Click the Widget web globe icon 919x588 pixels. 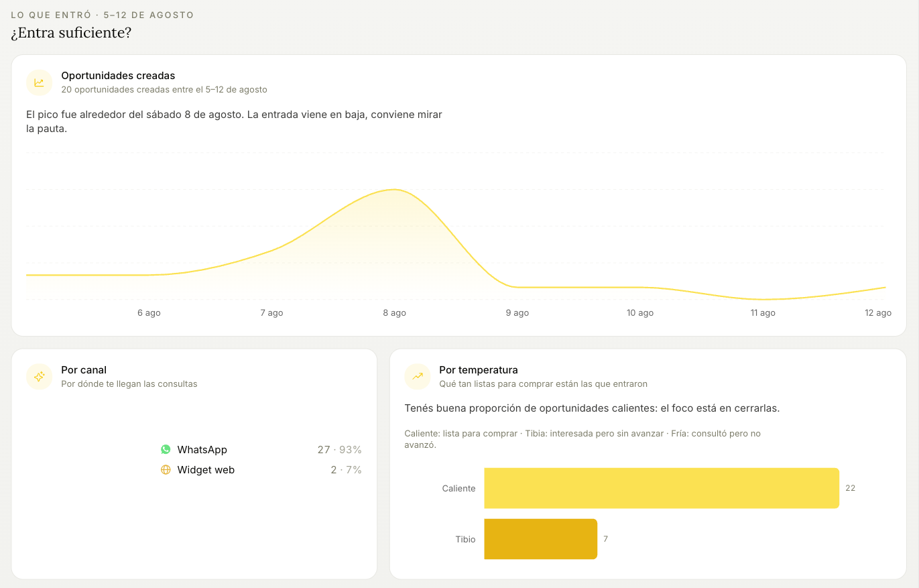[166, 470]
